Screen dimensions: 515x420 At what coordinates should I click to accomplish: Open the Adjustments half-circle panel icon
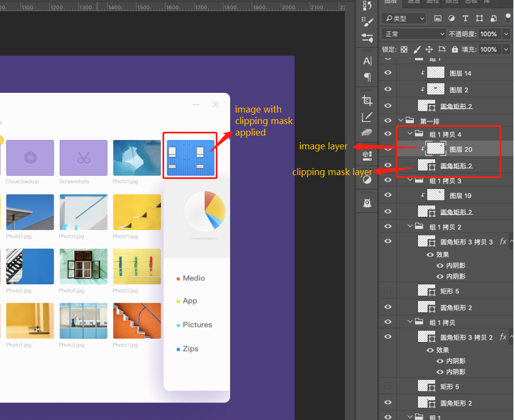(x=367, y=180)
